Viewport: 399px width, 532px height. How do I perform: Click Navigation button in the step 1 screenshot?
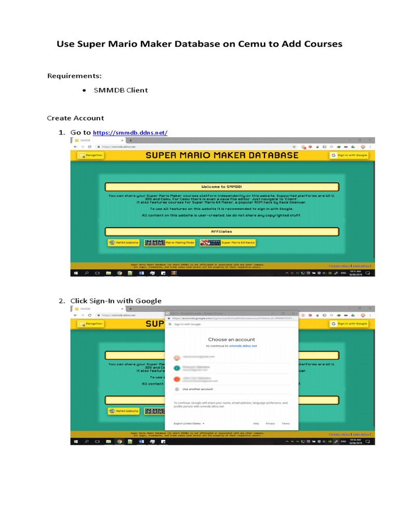(x=90, y=155)
